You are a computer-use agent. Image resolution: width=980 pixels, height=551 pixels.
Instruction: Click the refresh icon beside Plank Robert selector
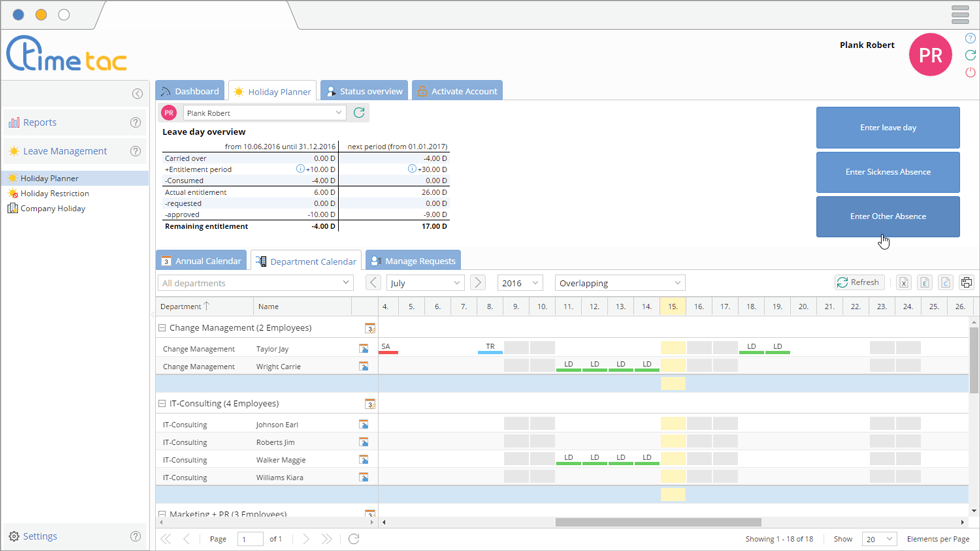(x=359, y=113)
